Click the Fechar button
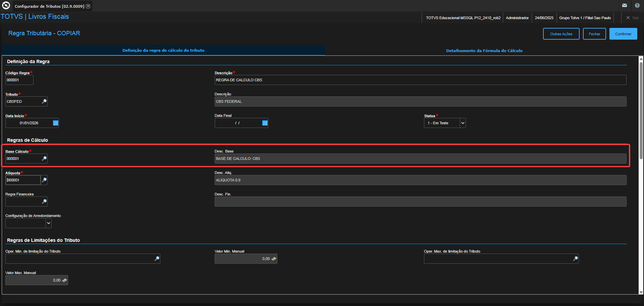The image size is (644, 306). tap(594, 34)
